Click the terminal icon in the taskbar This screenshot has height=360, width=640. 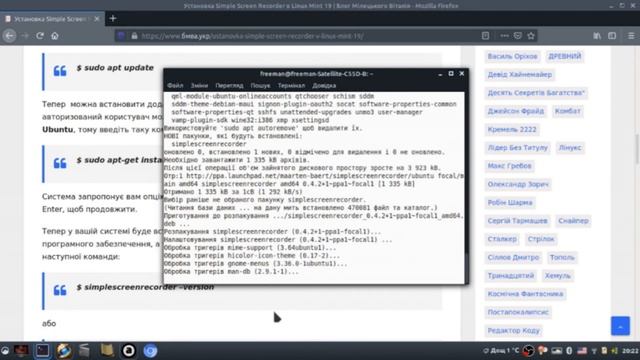click(x=42, y=351)
